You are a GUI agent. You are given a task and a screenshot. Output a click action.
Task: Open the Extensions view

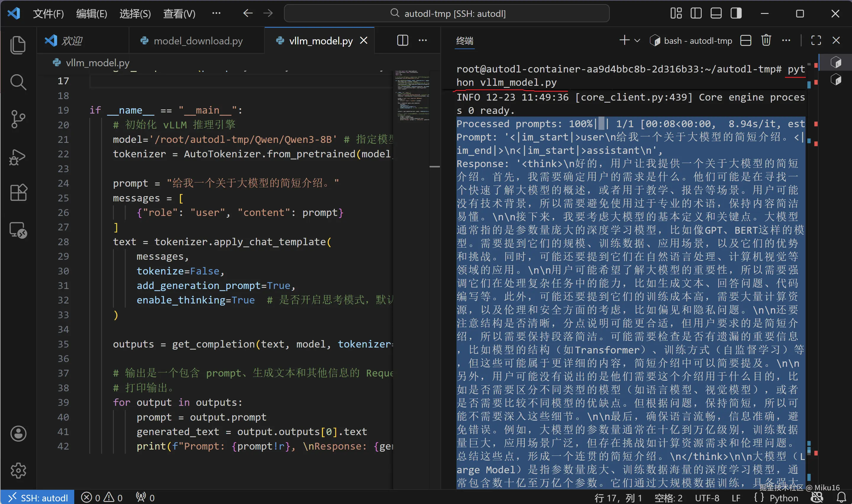pyautogui.click(x=18, y=193)
